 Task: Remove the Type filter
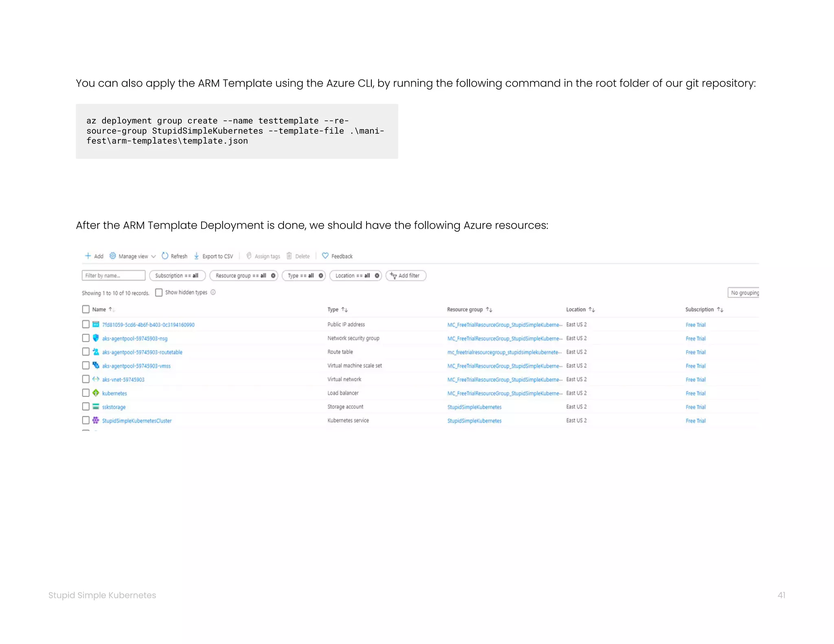tap(321, 276)
